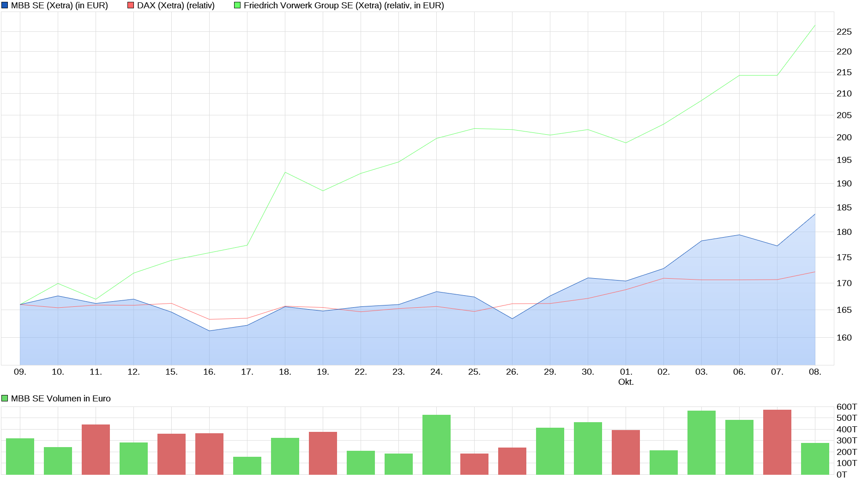Screen dimensions: 868x484
Task: Click the '09.' date label on x-axis
Action: 20,372
